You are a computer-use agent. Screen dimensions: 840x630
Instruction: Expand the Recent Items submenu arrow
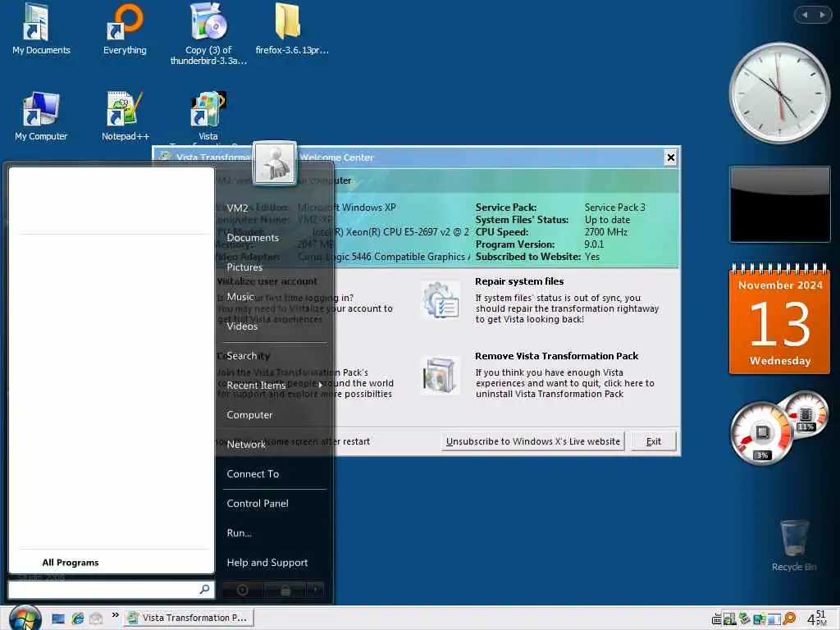321,385
